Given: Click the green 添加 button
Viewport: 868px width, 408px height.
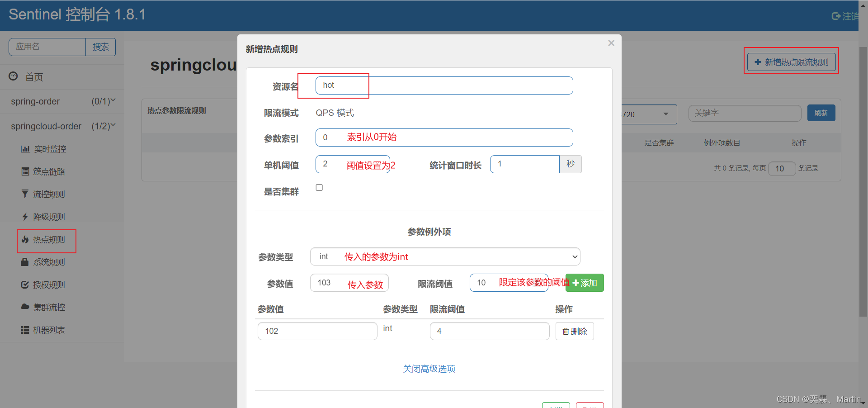Looking at the screenshot, I should (585, 283).
